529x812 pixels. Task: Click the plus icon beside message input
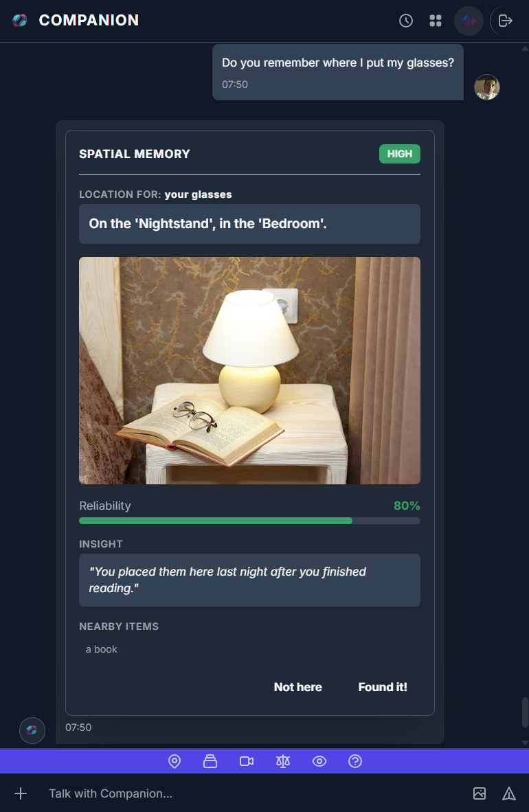21,793
